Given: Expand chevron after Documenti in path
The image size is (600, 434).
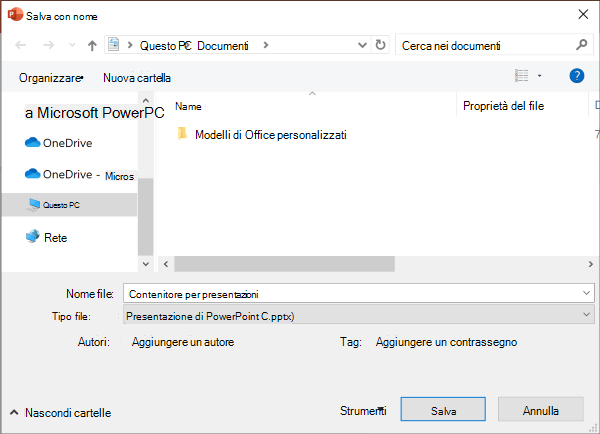Looking at the screenshot, I should [x=266, y=46].
